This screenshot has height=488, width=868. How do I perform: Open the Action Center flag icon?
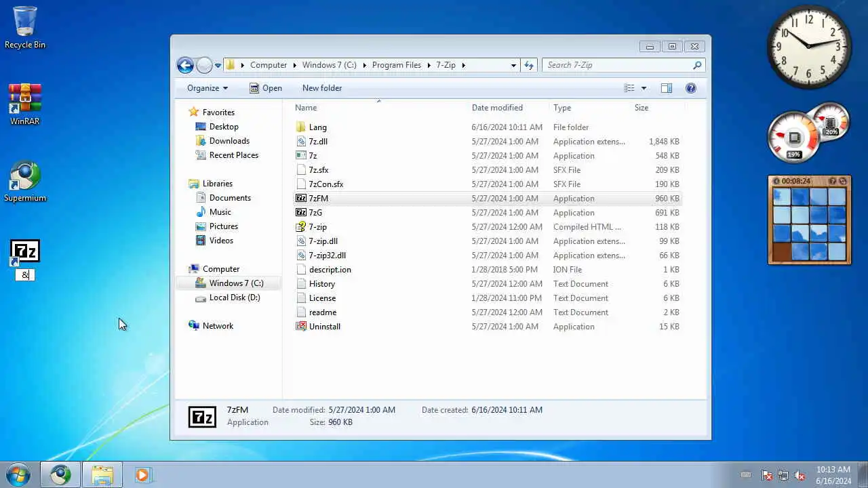pos(767,476)
